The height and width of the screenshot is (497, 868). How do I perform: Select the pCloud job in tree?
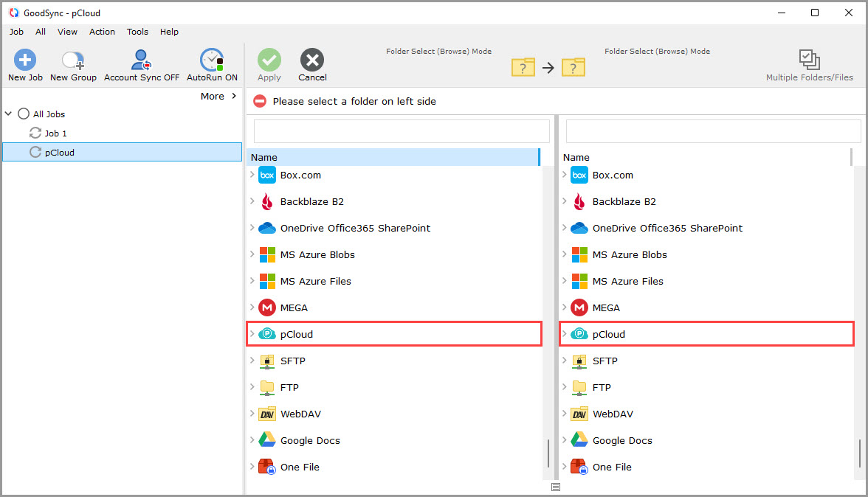123,152
